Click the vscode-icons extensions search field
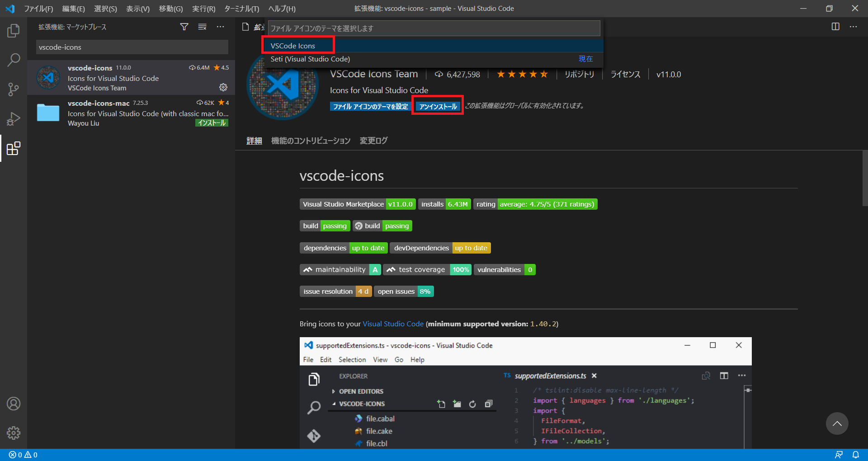 click(x=132, y=47)
